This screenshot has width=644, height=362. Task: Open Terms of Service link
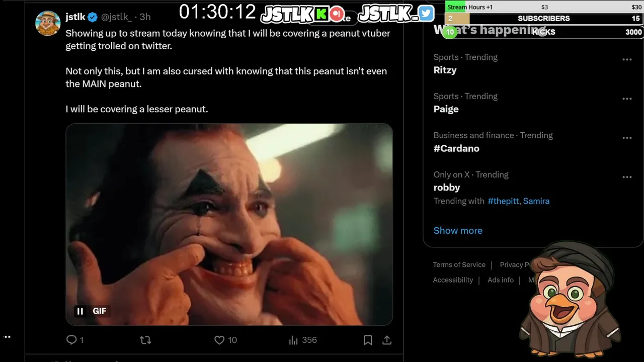(x=459, y=264)
